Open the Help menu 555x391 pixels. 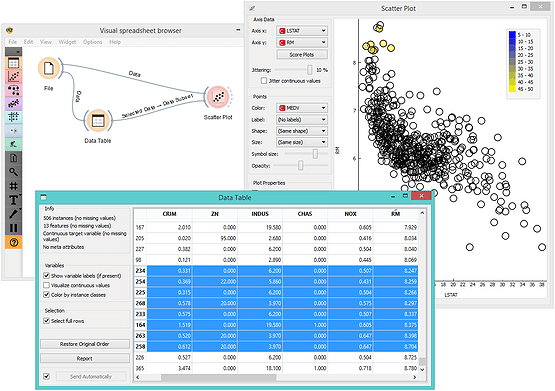pyautogui.click(x=115, y=42)
